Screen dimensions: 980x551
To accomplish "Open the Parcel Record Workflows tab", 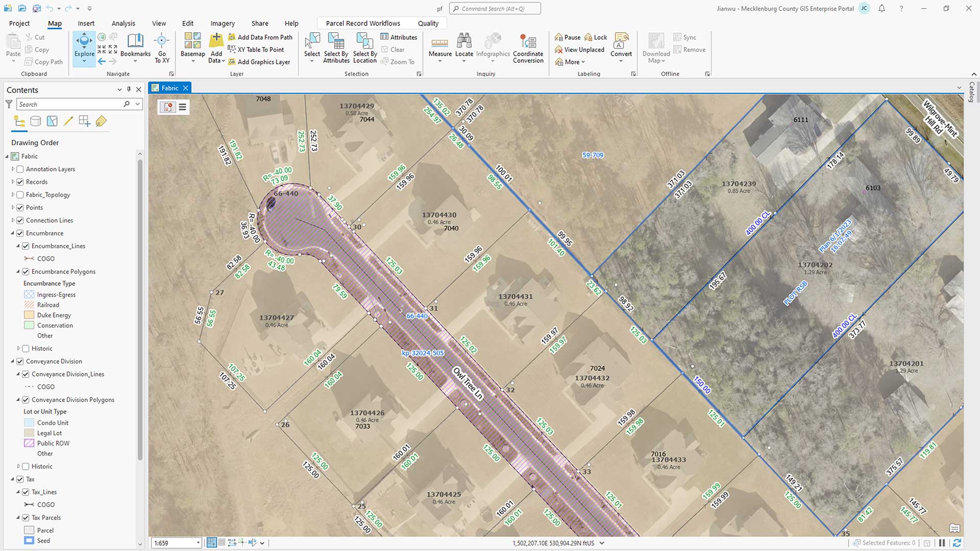I will tap(362, 23).
